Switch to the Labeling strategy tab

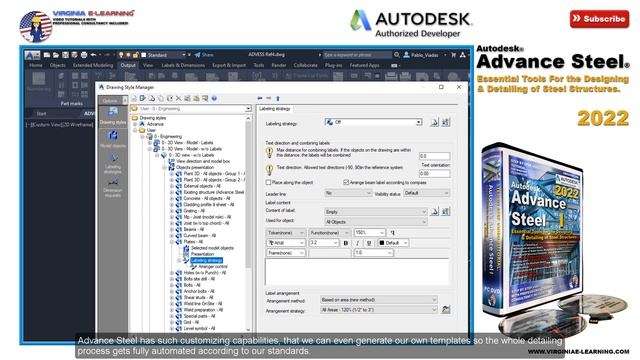pos(275,109)
